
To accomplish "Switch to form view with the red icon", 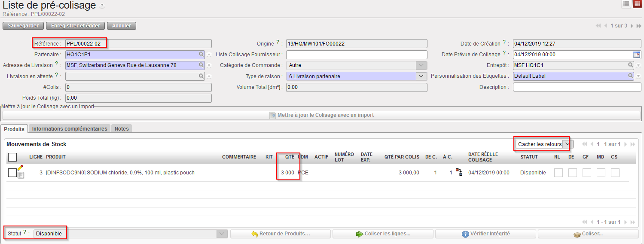I will click(x=637, y=4).
